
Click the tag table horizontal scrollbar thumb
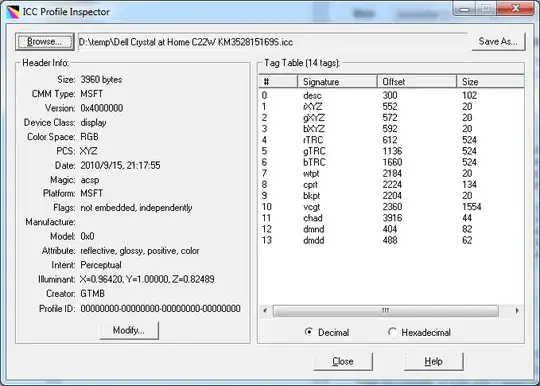click(386, 311)
